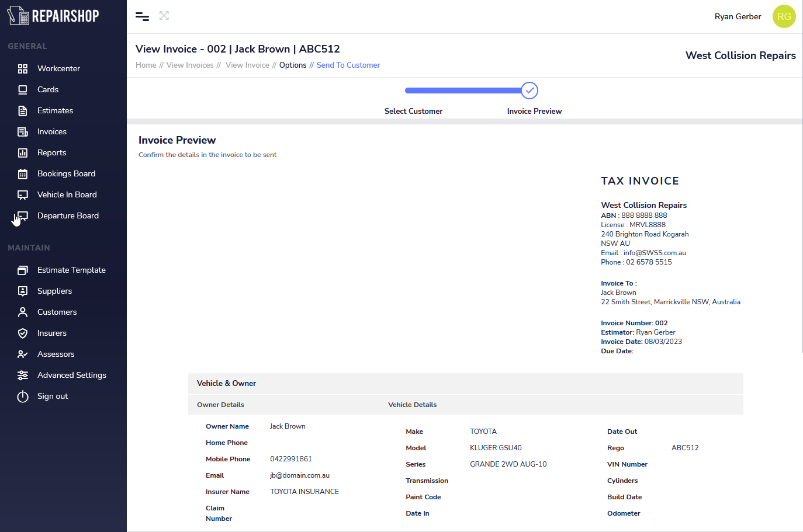Viewport: 803px width, 532px height.
Task: Open the Ryan Gerber user menu
Action: click(738, 16)
